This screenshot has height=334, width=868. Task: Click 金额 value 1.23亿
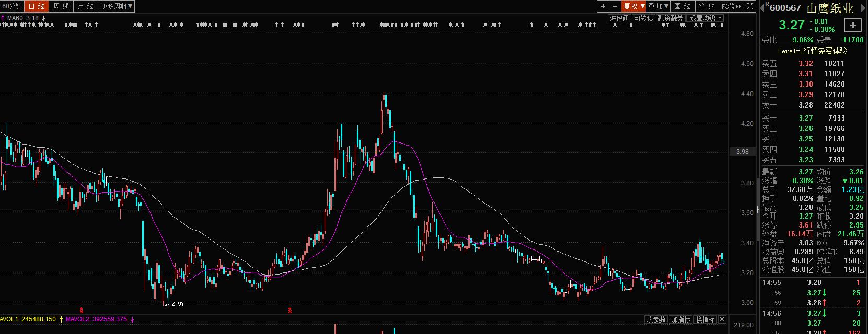(852, 189)
